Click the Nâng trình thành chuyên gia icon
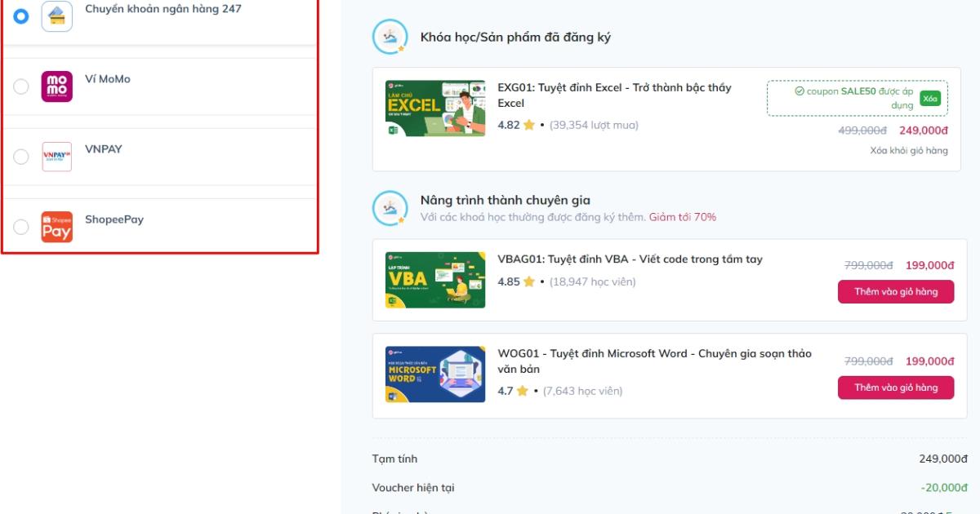The width and height of the screenshot is (980, 514). [390, 208]
